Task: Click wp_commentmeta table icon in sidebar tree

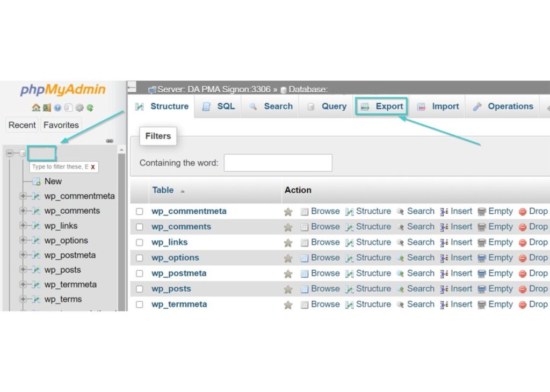Action: [36, 196]
